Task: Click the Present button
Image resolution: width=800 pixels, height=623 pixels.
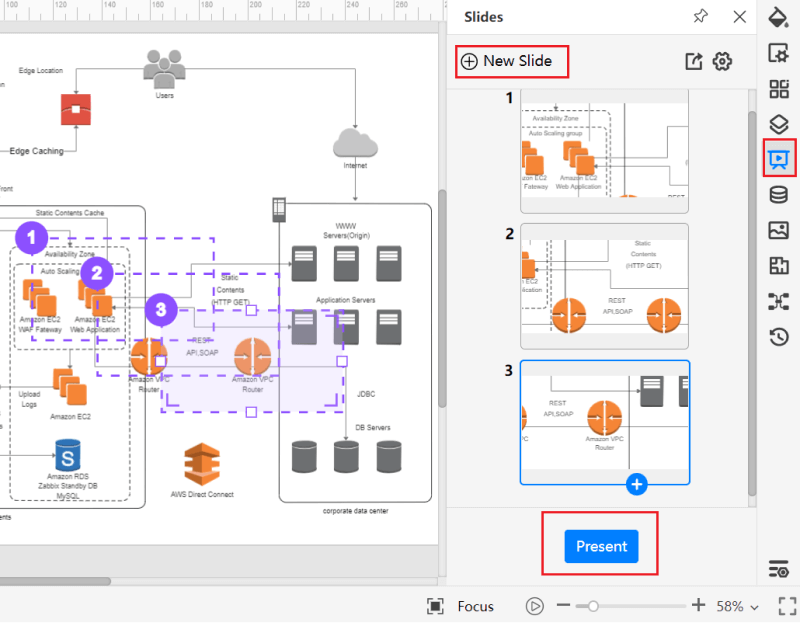Action: click(x=601, y=546)
